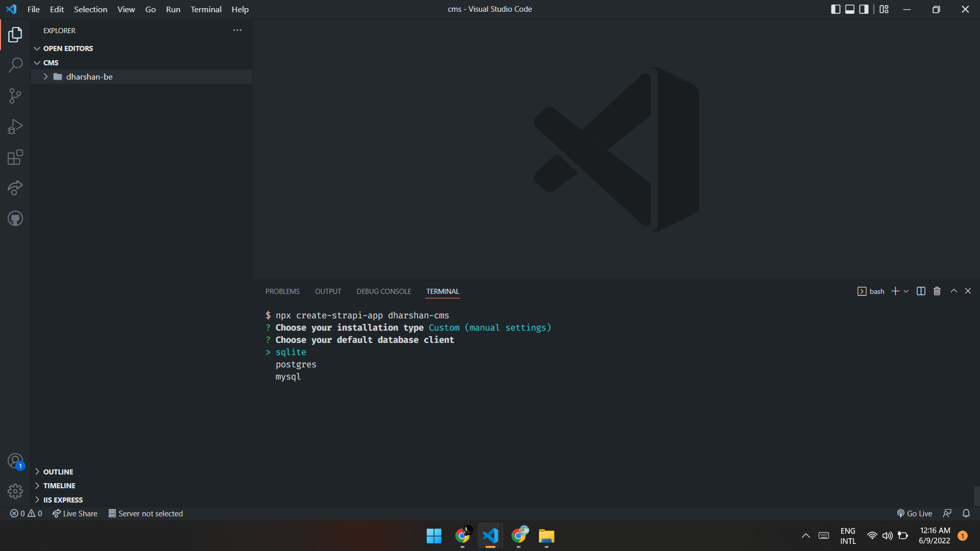Open the Manage gear icon

pos(15,491)
